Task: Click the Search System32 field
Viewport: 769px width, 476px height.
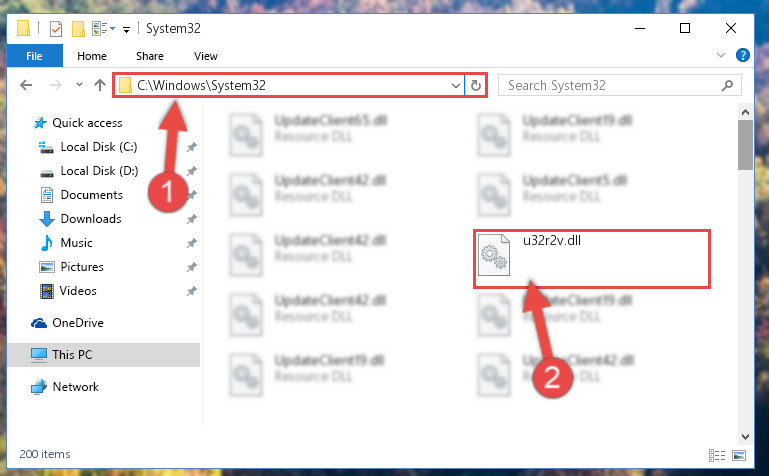Action: tap(619, 85)
